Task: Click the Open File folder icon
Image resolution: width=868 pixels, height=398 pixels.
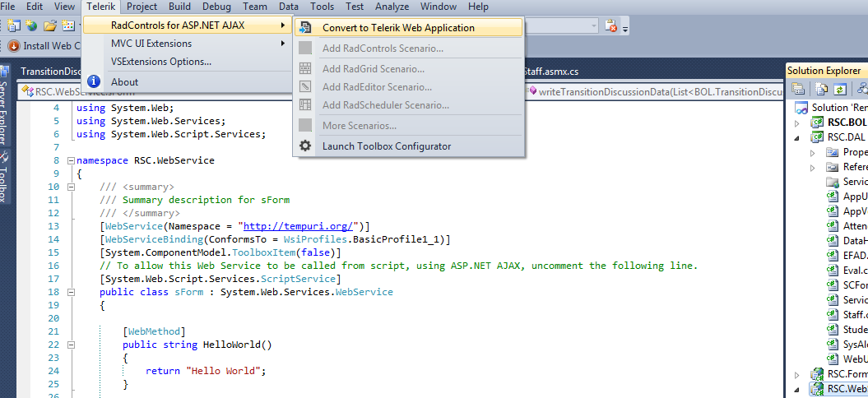Action: [50, 25]
